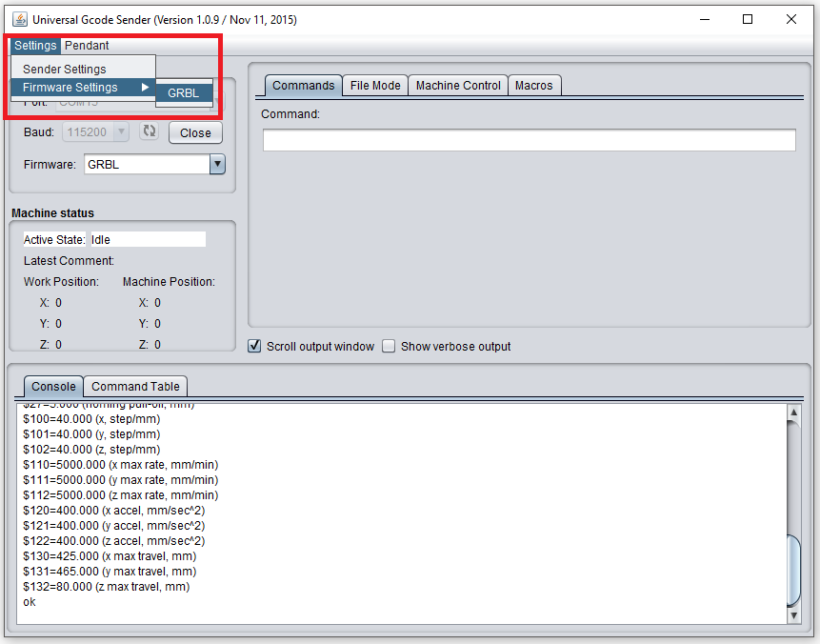Click the Active State Idle field
This screenshot has height=644, width=820.
coord(148,240)
